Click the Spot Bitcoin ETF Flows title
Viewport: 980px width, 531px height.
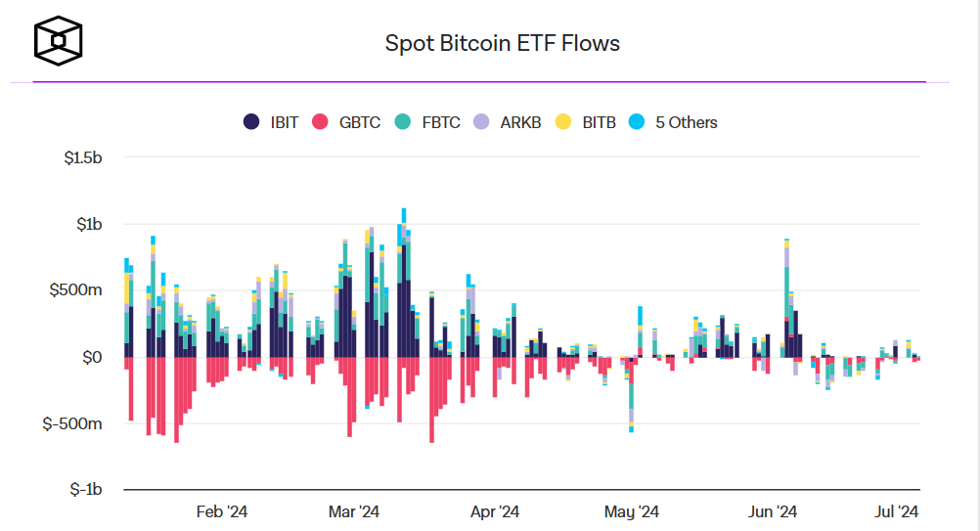click(x=503, y=43)
